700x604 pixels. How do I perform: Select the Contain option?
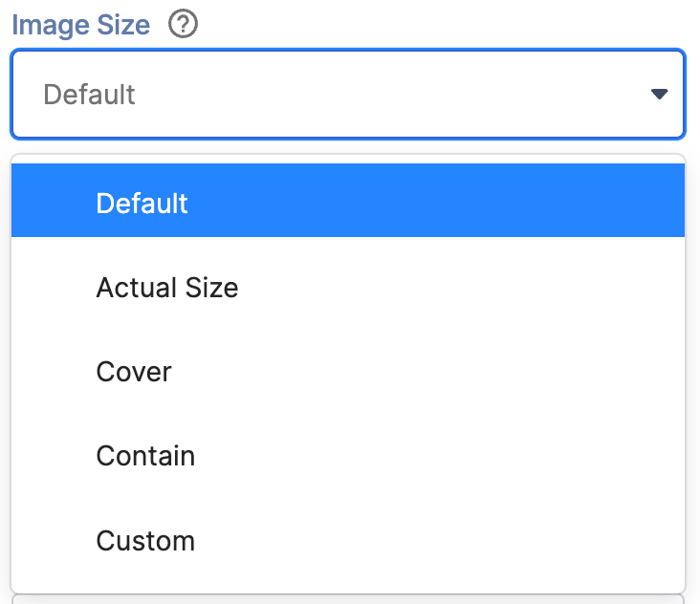[348, 456]
